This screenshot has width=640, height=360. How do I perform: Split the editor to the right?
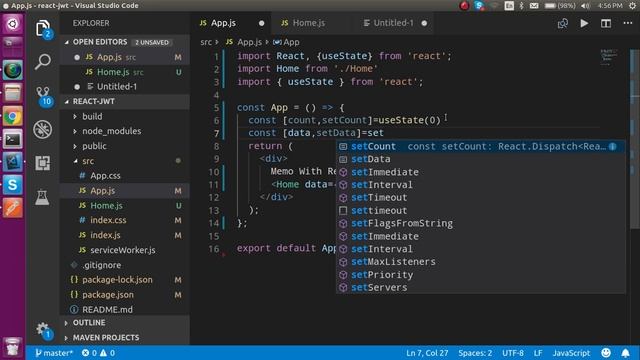click(606, 23)
